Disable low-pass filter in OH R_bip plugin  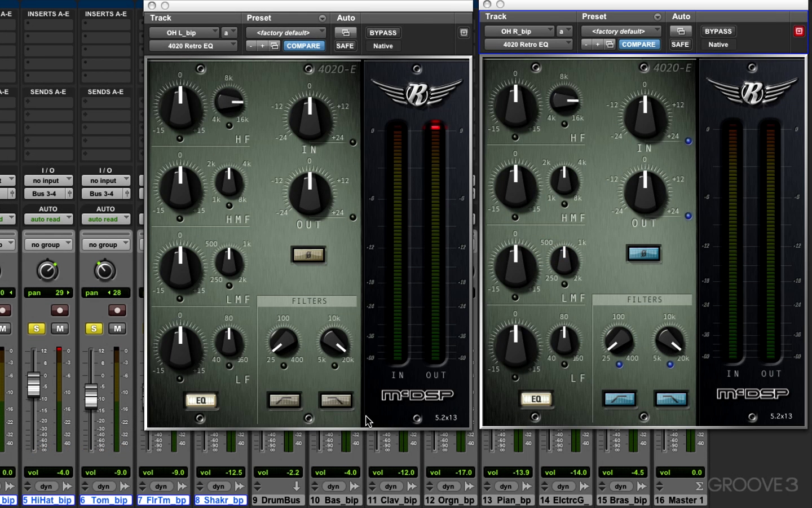[x=671, y=399]
